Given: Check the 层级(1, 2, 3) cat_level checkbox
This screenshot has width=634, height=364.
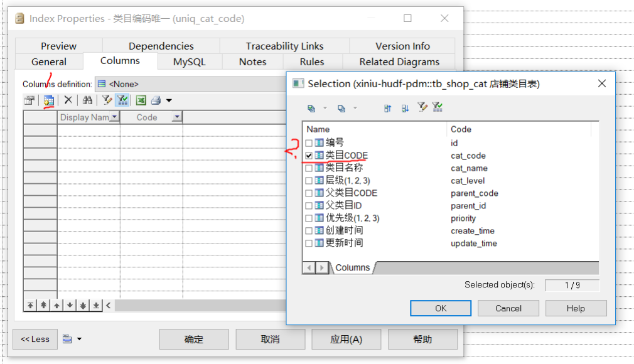Looking at the screenshot, I should coord(309,181).
